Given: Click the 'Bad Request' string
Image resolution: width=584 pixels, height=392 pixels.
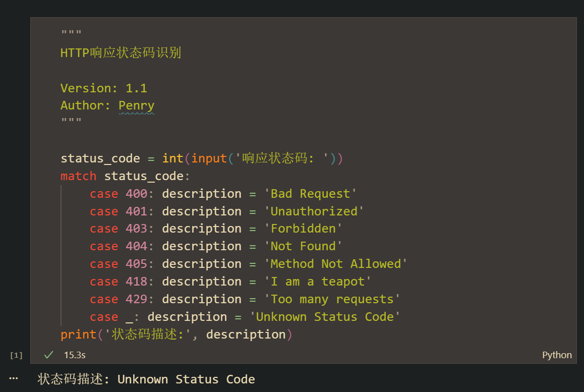Looking at the screenshot, I should 311,194.
